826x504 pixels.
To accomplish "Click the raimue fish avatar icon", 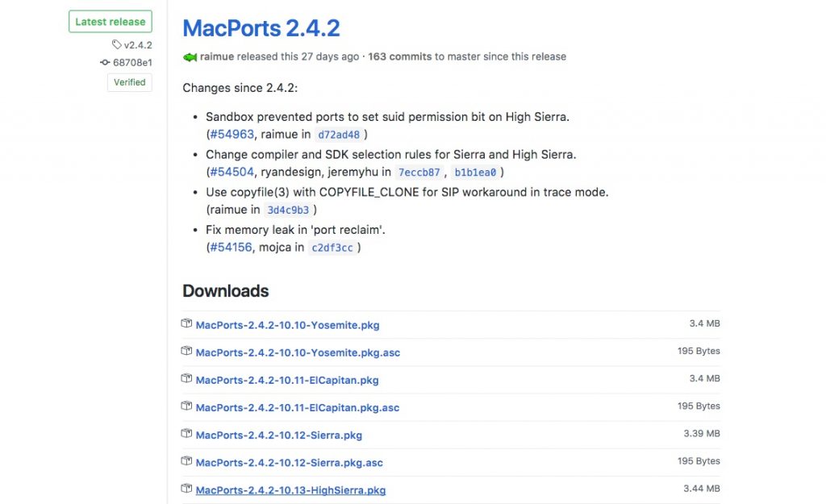I will click(x=190, y=57).
